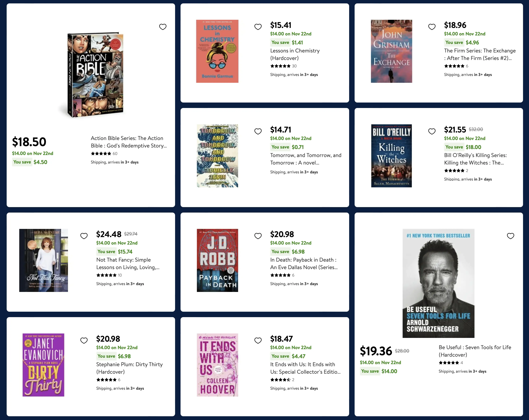The image size is (529, 420).
Task: Click heart icon for Lessons in Chemistry
Action: click(258, 27)
